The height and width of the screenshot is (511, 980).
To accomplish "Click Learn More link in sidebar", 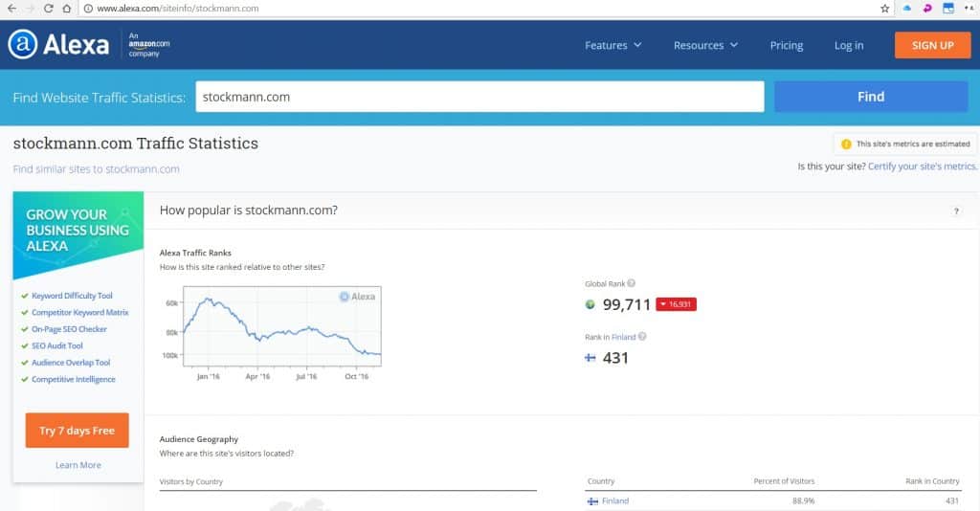I will pos(78,465).
